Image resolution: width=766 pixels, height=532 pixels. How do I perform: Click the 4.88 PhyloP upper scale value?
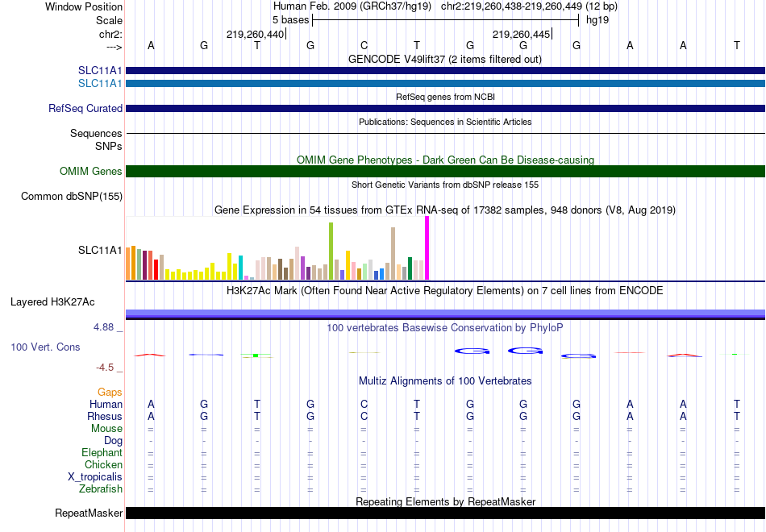103,327
